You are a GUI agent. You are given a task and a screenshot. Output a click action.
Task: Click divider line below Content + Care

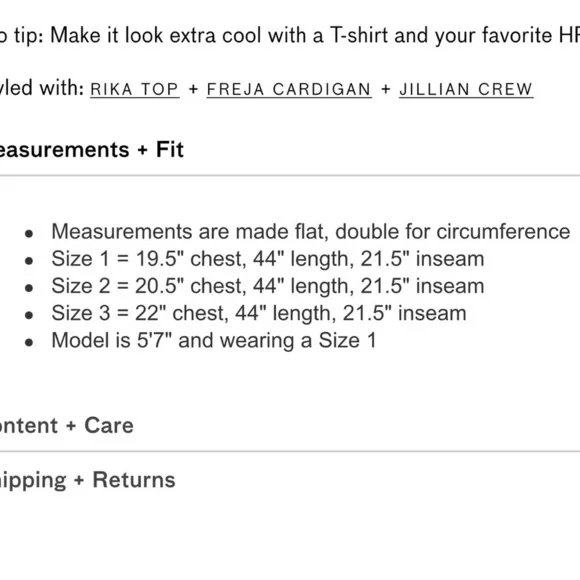[290, 451]
